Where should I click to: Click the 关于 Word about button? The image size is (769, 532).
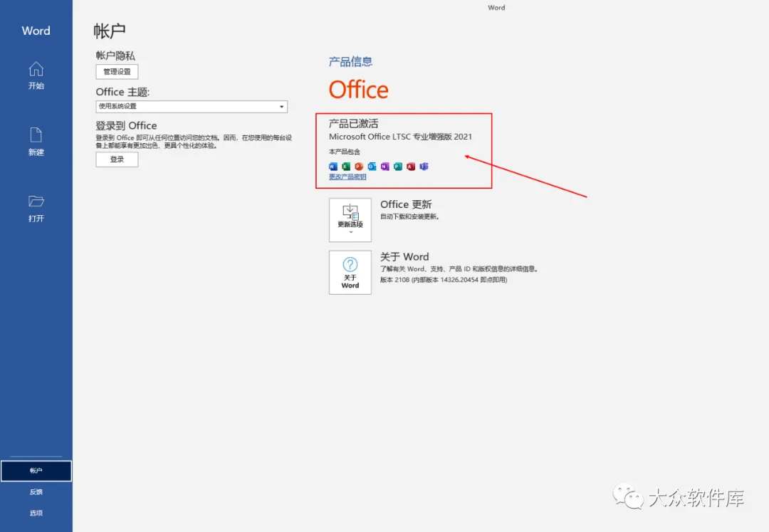click(x=350, y=273)
